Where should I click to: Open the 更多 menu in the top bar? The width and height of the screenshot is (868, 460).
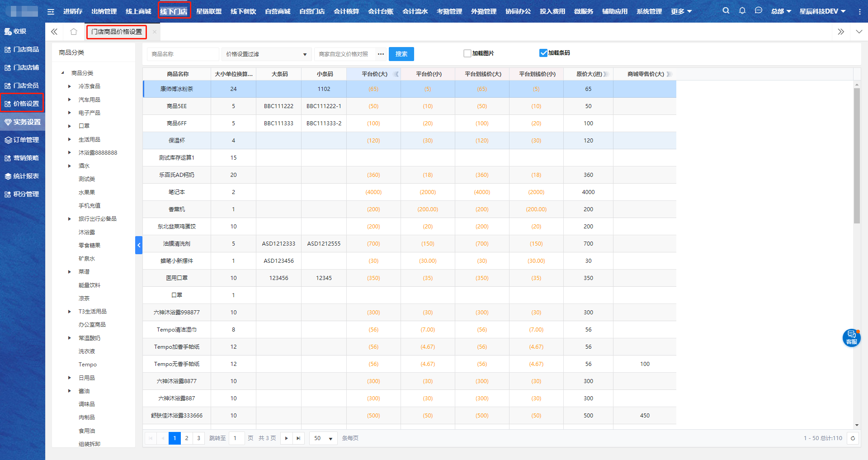(x=681, y=11)
